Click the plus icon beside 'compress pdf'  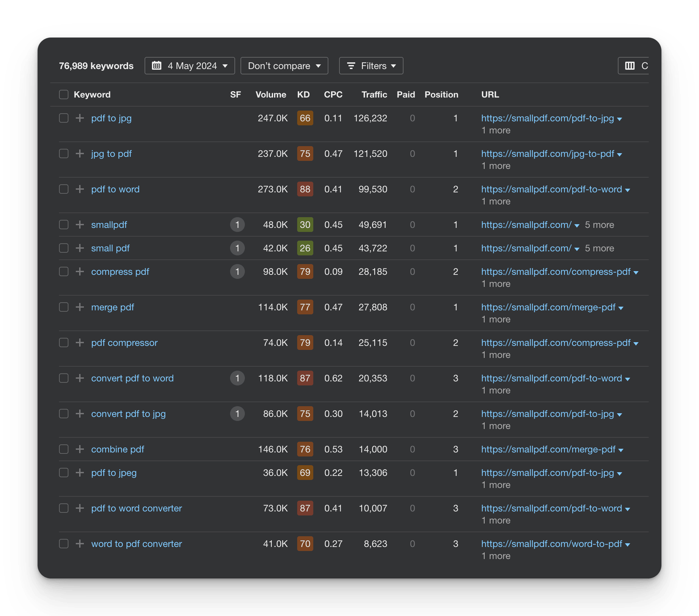(x=80, y=272)
